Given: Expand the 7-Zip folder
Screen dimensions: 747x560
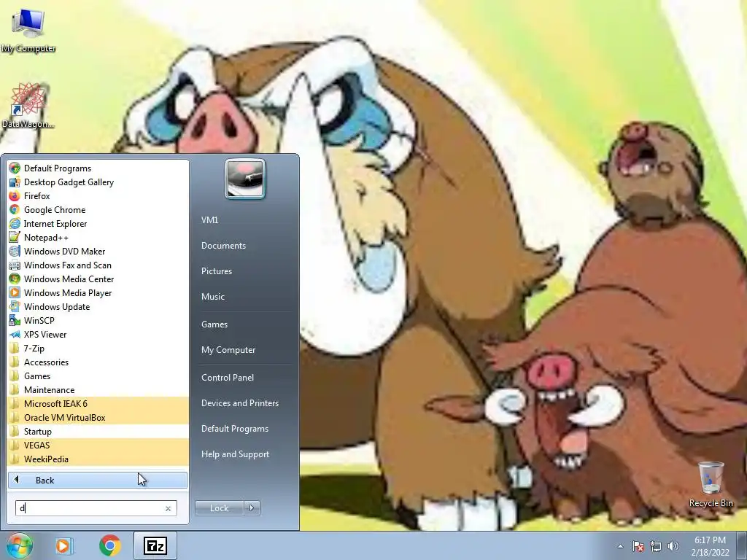Looking at the screenshot, I should (98, 348).
